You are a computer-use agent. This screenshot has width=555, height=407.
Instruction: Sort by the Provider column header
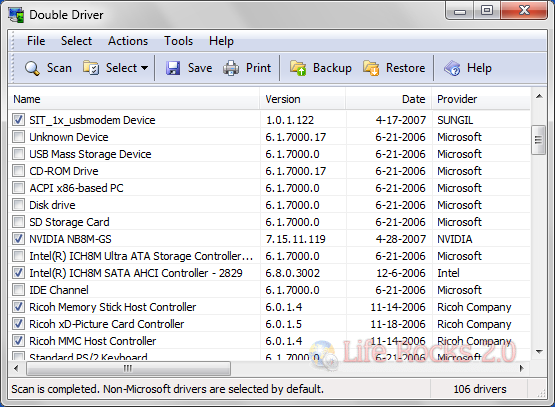[x=481, y=99]
